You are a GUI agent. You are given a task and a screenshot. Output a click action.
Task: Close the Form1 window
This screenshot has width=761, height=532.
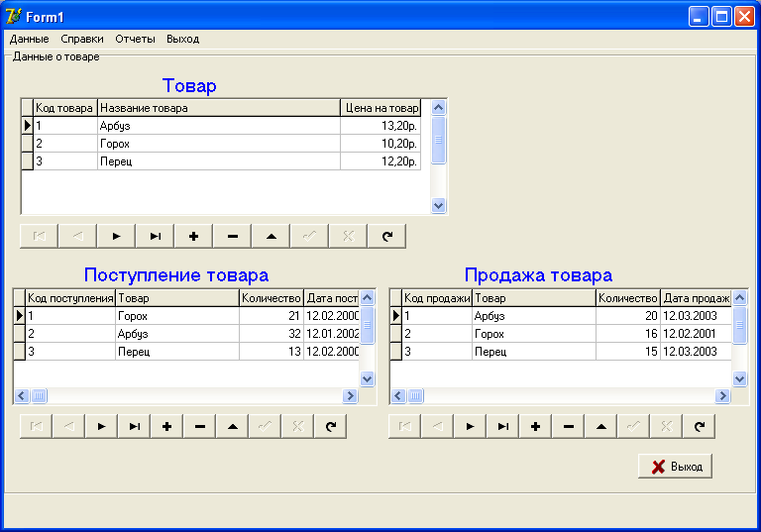(744, 17)
